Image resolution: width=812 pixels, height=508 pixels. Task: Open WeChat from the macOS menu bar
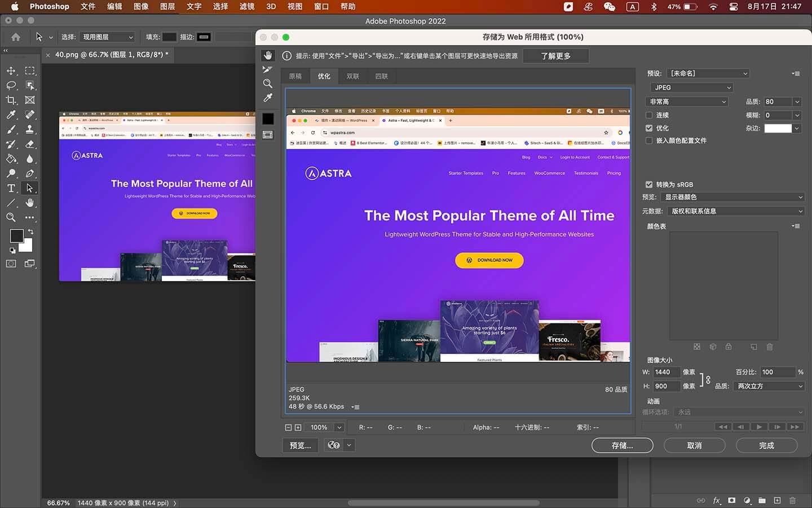(x=609, y=6)
